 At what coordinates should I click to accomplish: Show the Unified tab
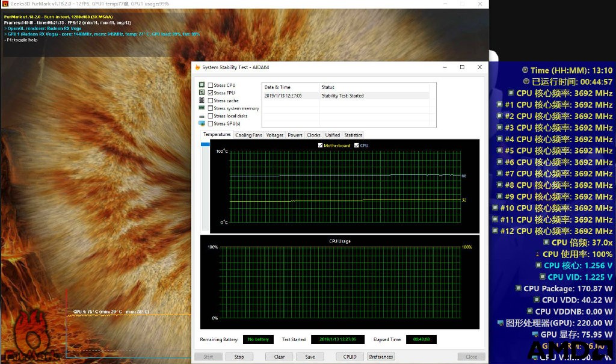click(x=332, y=135)
